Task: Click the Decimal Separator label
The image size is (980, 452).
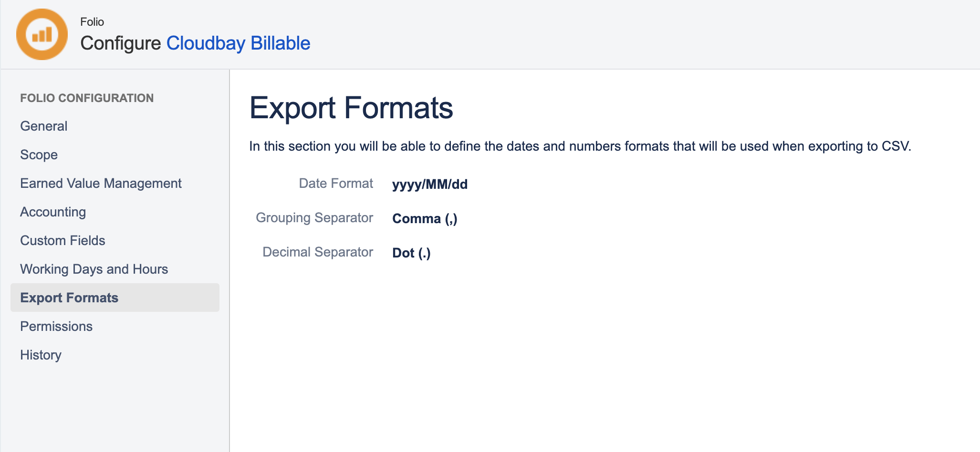Action: [317, 252]
